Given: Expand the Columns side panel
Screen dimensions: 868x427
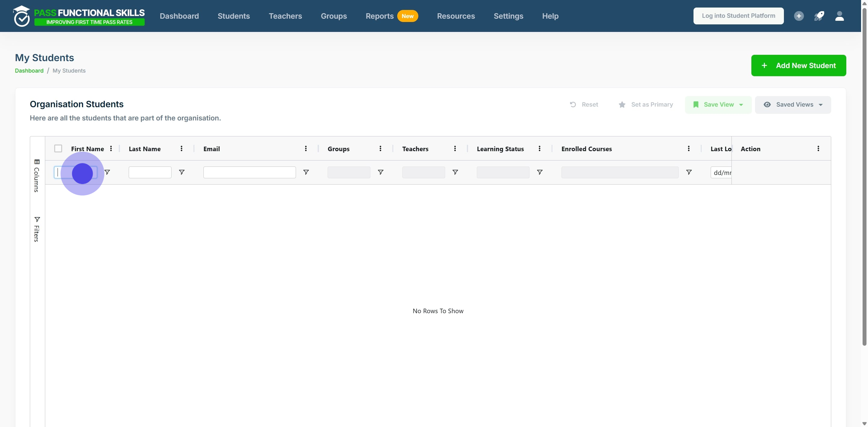Looking at the screenshot, I should [37, 176].
